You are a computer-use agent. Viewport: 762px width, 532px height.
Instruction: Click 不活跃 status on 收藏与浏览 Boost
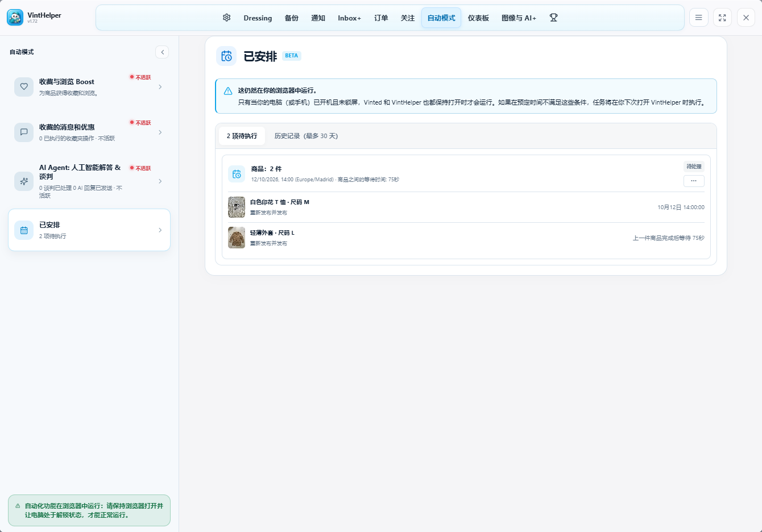140,77
